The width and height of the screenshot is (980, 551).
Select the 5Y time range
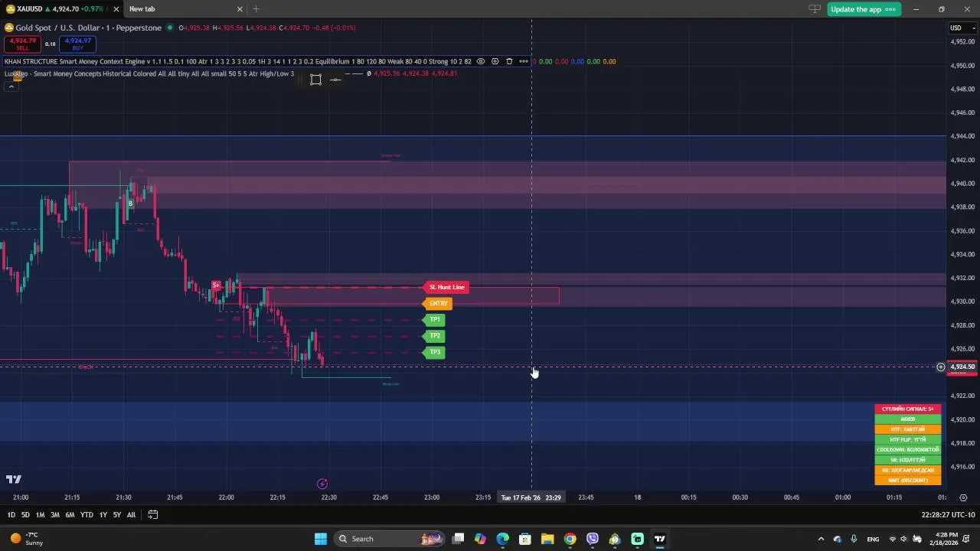coord(116,515)
